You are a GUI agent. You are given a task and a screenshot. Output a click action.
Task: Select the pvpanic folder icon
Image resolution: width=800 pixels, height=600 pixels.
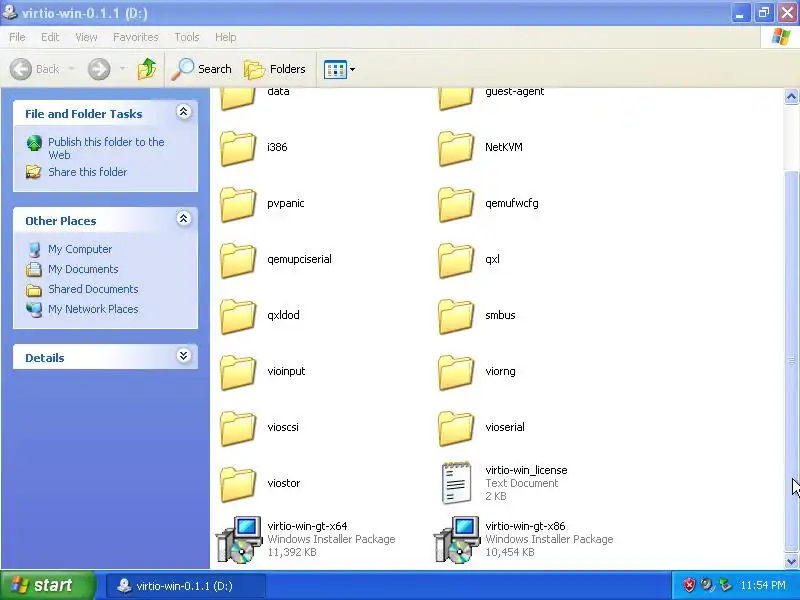click(x=238, y=204)
